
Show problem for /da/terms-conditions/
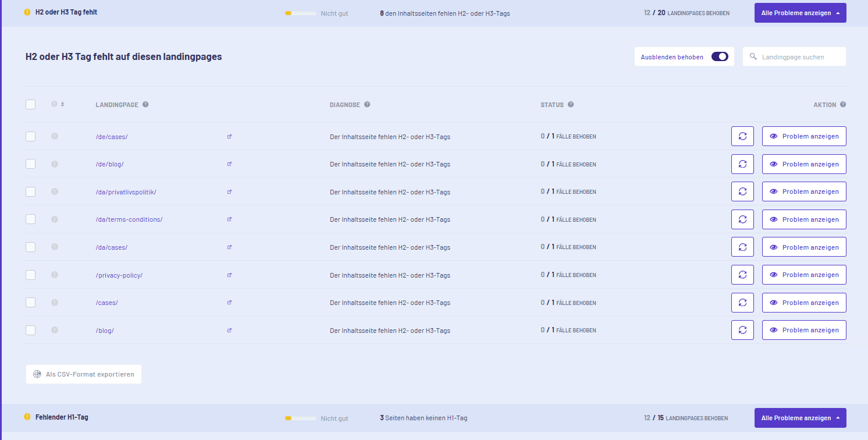[x=804, y=219]
